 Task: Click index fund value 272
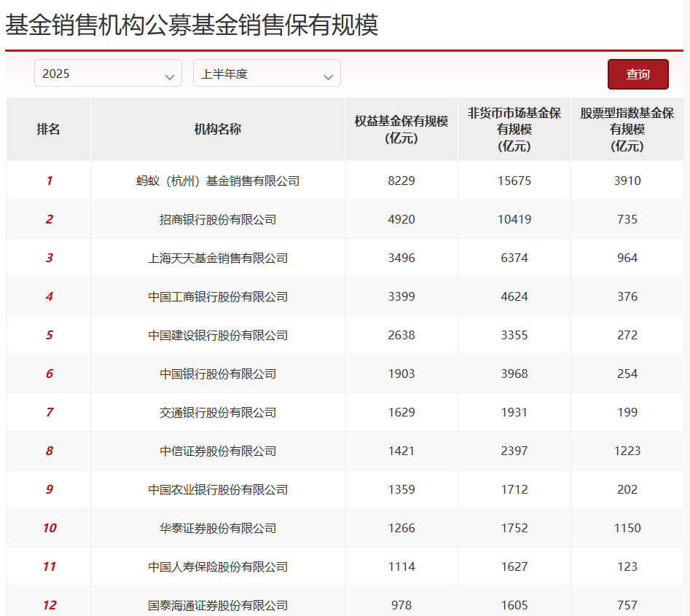627,336
